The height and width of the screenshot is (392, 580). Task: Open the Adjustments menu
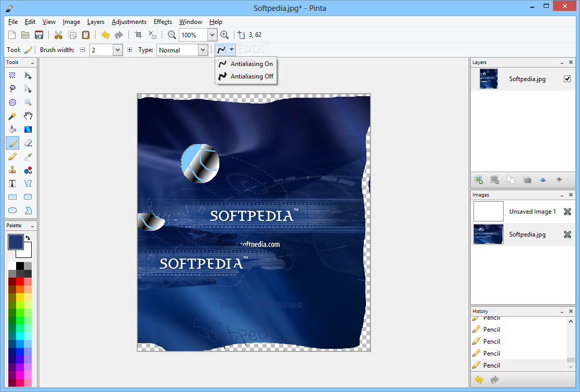pos(129,22)
